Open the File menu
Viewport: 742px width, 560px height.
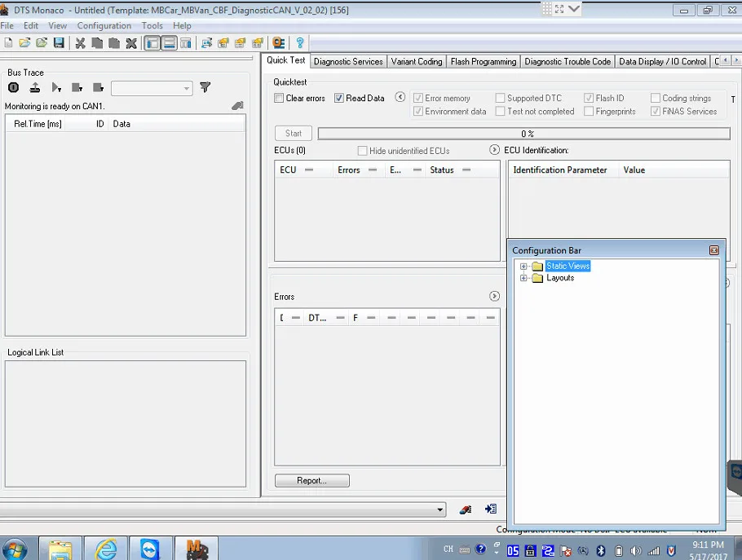(7, 25)
